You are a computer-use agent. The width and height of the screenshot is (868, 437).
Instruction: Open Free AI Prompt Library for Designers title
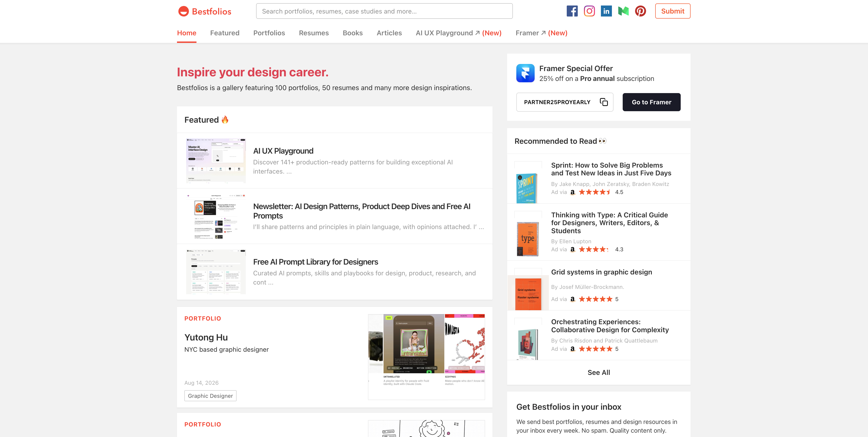(315, 262)
